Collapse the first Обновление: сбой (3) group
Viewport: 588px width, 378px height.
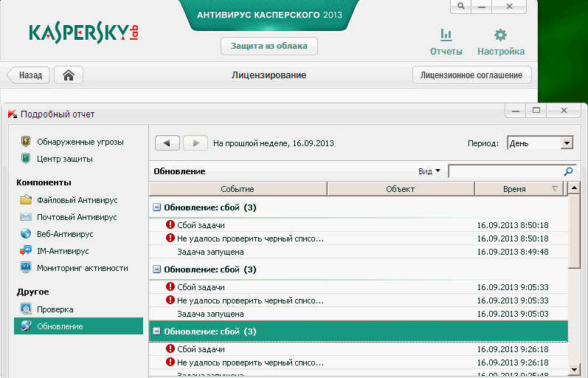[156, 207]
